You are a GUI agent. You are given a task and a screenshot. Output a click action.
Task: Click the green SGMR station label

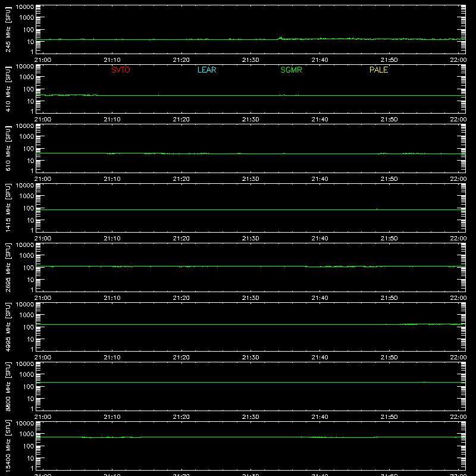tap(291, 70)
